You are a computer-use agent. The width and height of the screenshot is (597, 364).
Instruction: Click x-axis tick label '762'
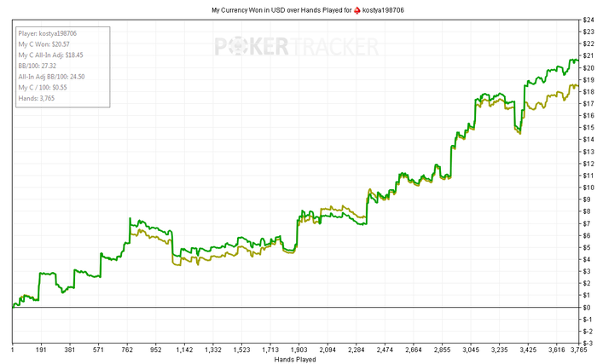pyautogui.click(x=127, y=350)
